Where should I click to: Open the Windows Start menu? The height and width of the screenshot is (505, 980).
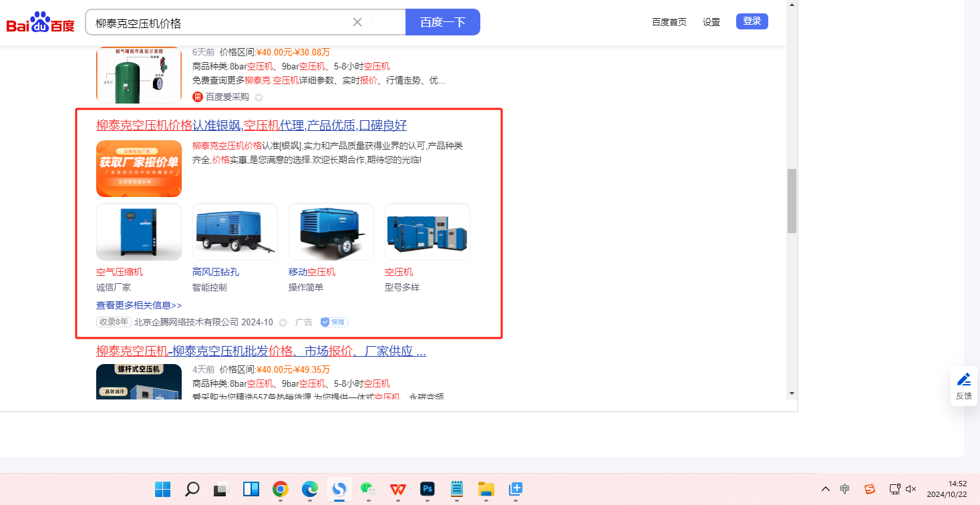coord(162,489)
